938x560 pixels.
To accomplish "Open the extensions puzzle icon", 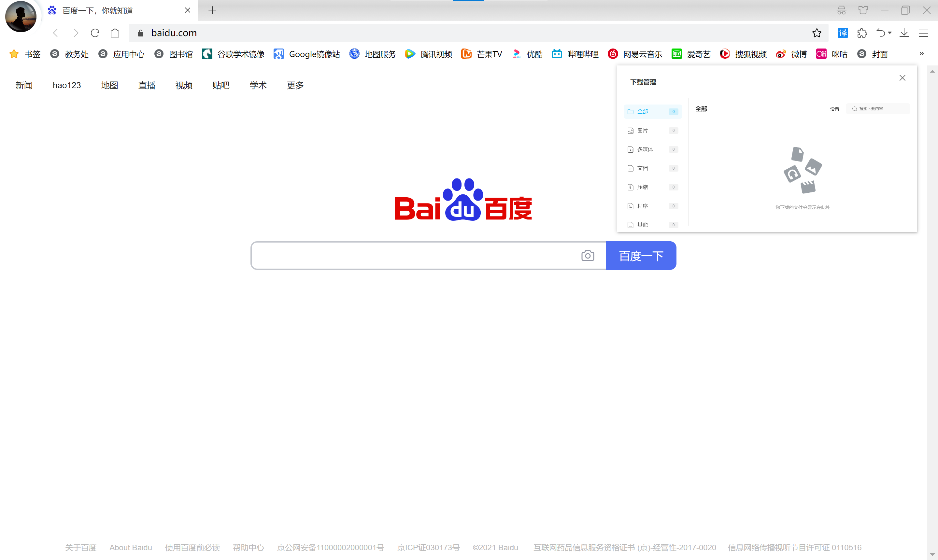I will [x=862, y=33].
